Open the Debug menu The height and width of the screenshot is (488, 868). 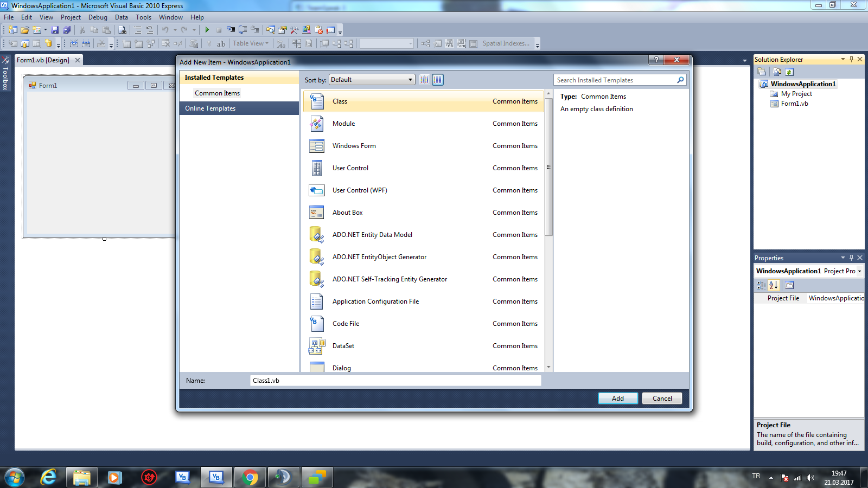coord(98,17)
